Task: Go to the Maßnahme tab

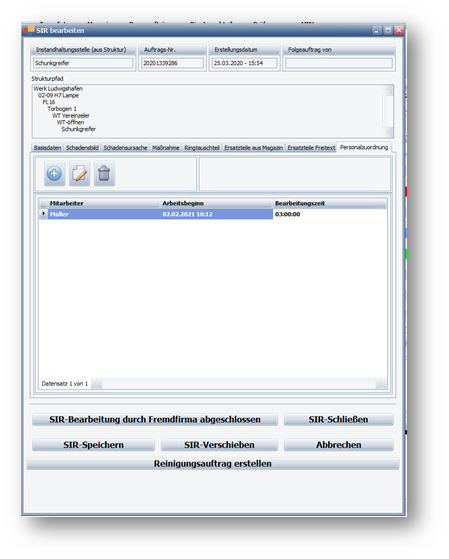Action: click(165, 148)
